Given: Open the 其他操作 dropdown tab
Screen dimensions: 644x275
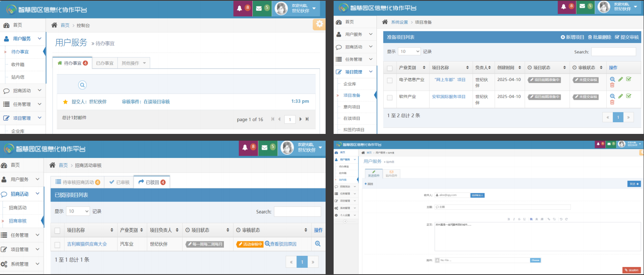Looking at the screenshot, I should (134, 63).
